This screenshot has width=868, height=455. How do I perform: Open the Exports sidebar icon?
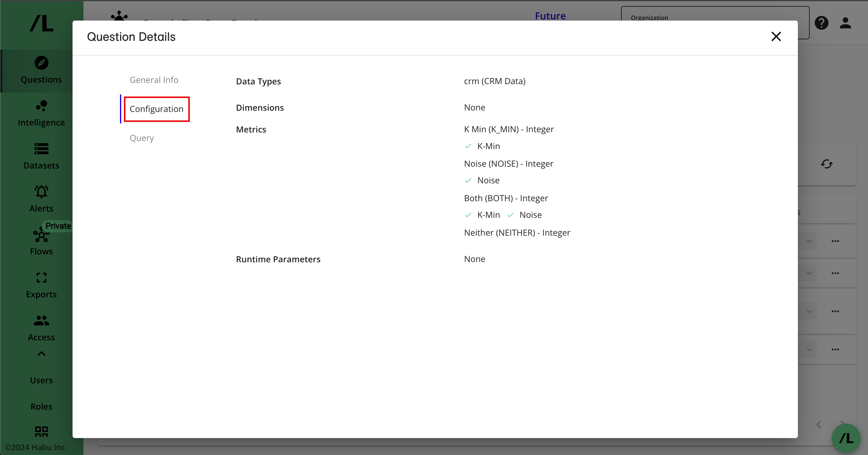41,278
